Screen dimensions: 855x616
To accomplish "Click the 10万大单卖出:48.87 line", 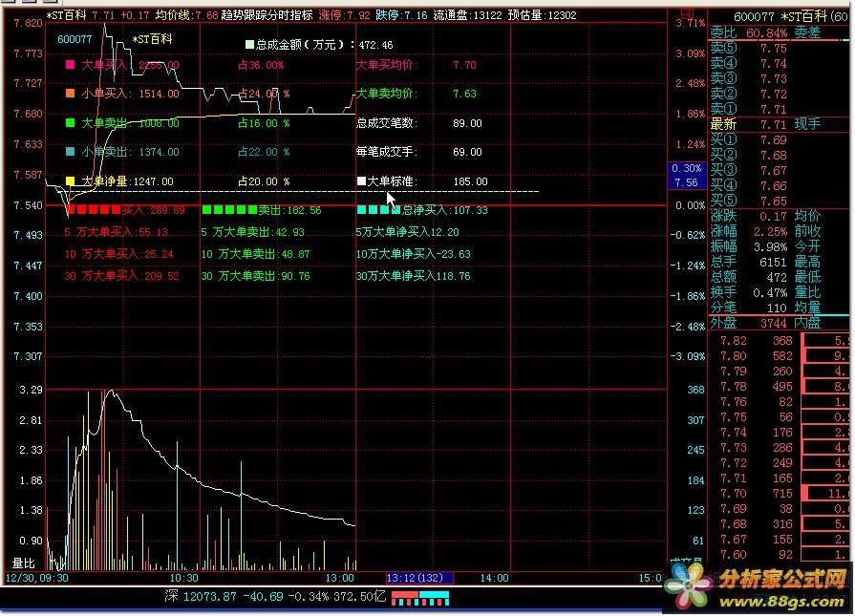I will 255,254.
